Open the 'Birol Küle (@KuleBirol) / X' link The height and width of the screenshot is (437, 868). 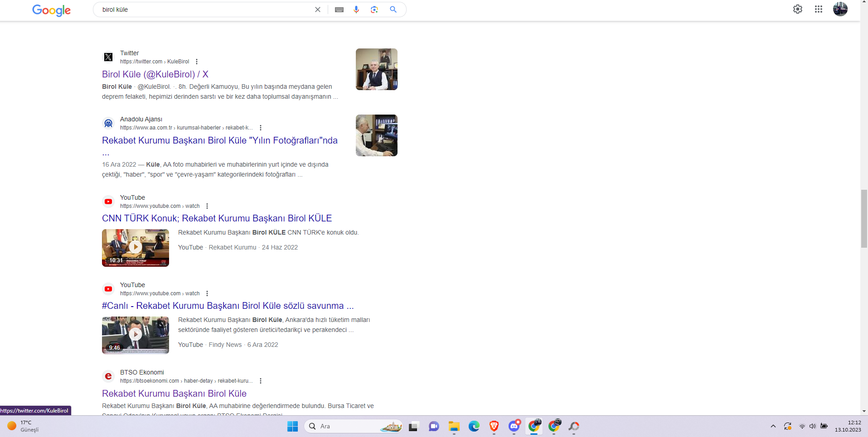155,74
